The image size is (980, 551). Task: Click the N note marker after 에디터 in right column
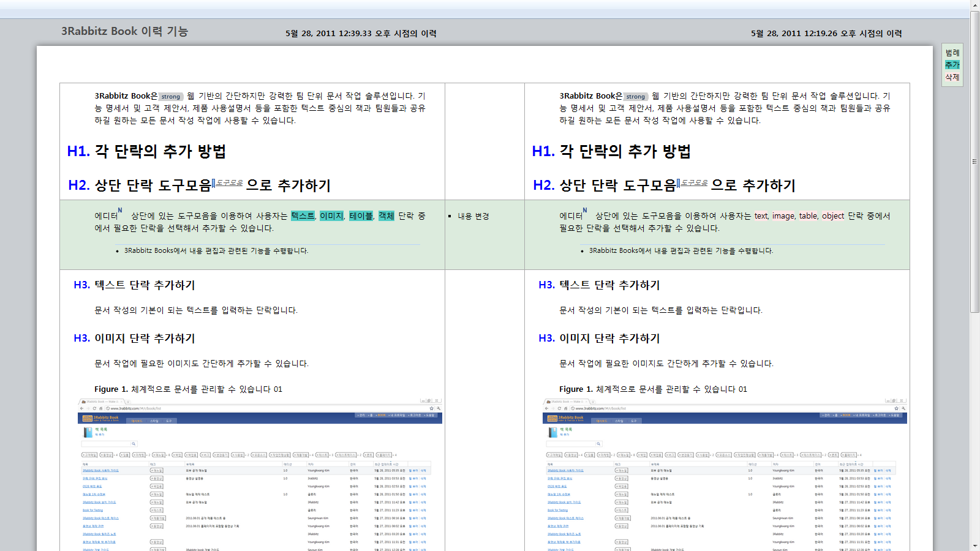pyautogui.click(x=585, y=211)
